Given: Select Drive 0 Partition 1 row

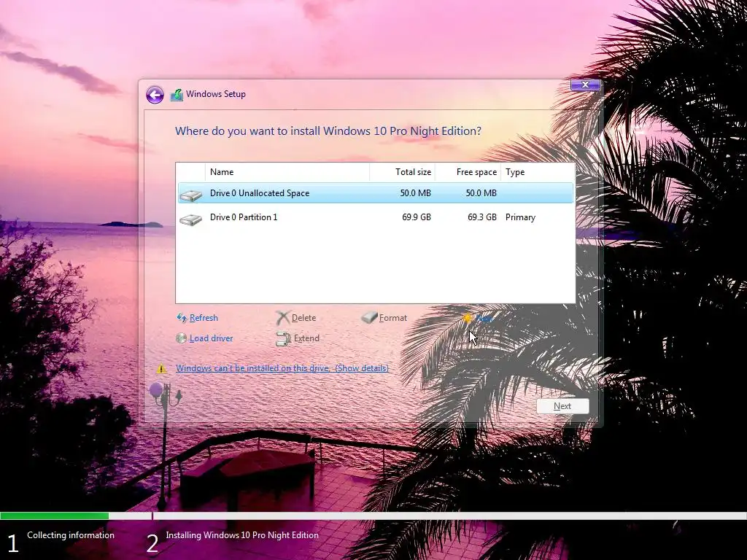Looking at the screenshot, I should tap(376, 217).
